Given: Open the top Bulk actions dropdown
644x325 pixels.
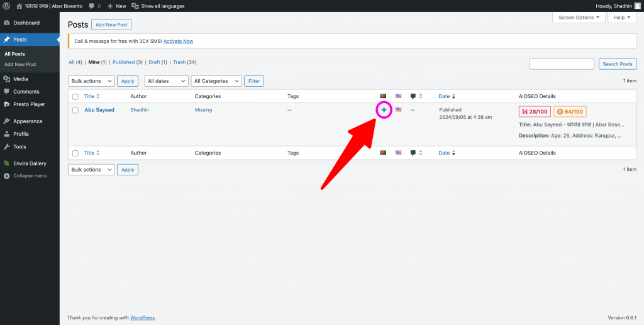Looking at the screenshot, I should (x=91, y=81).
